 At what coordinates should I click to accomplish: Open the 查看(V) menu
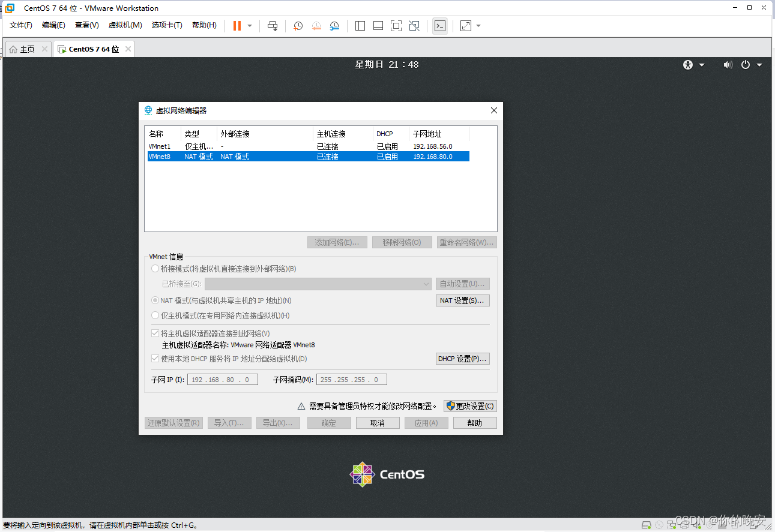coord(86,25)
